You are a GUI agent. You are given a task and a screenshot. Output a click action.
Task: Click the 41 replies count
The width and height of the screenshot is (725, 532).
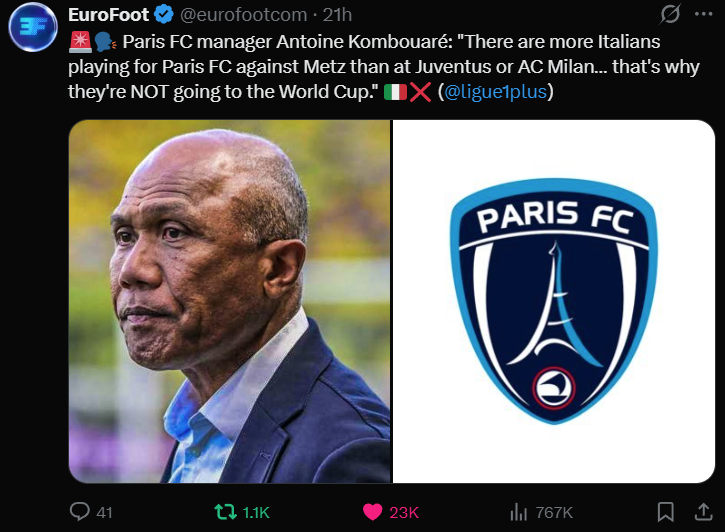click(x=104, y=512)
